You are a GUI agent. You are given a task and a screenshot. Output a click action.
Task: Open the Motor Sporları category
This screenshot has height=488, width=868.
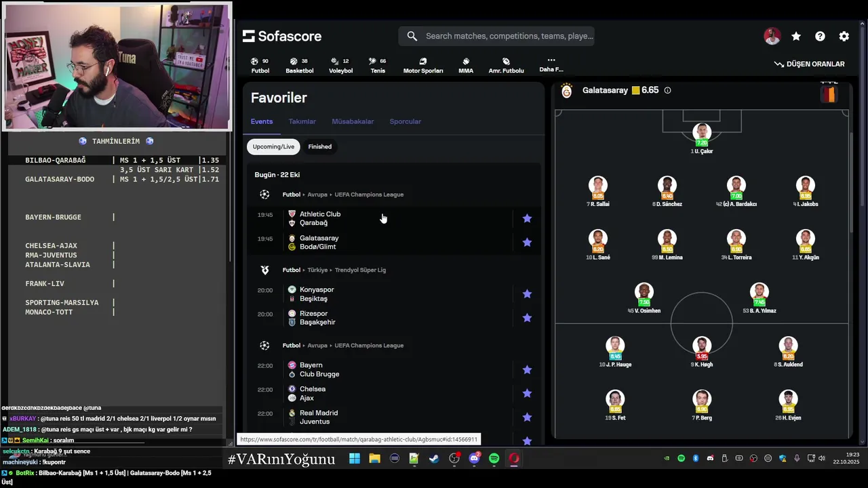pyautogui.click(x=423, y=65)
